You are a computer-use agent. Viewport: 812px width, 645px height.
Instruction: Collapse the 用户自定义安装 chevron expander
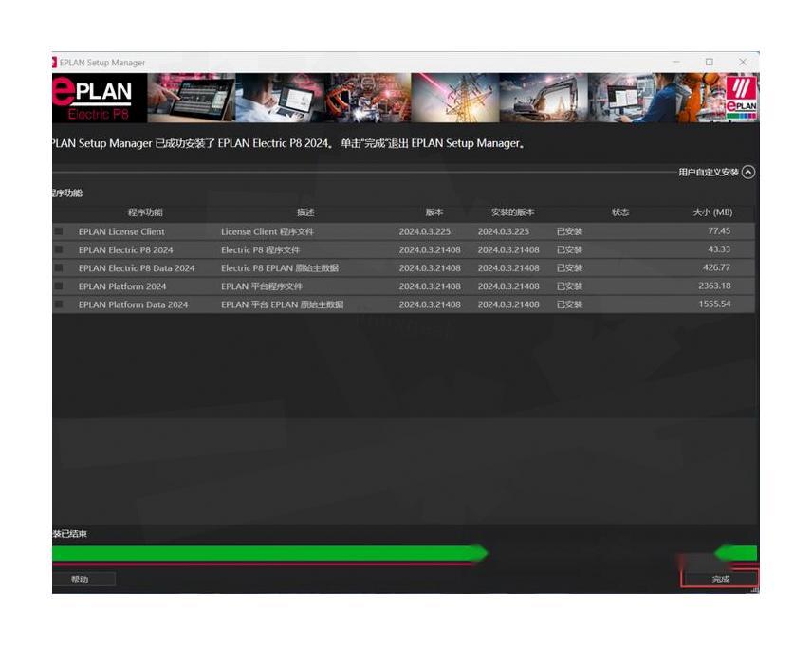tap(748, 172)
